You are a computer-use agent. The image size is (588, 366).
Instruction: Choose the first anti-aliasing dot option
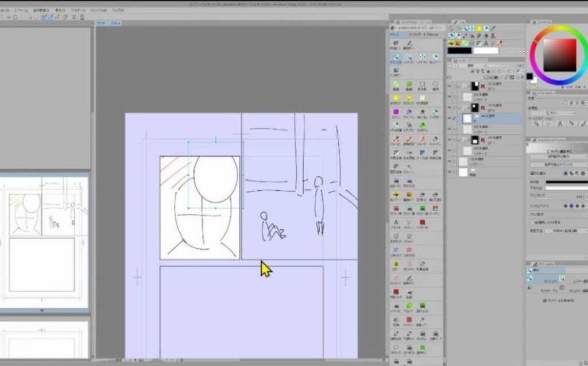click(x=566, y=206)
